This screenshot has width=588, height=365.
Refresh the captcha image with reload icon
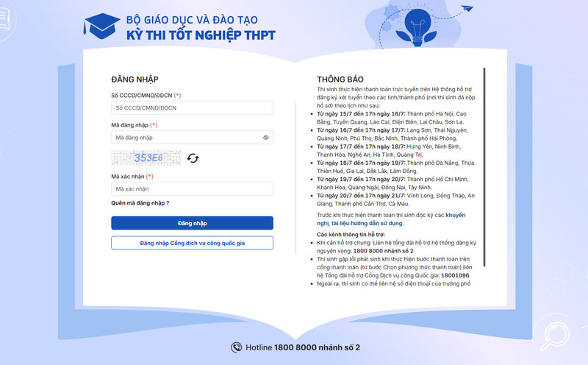(193, 158)
